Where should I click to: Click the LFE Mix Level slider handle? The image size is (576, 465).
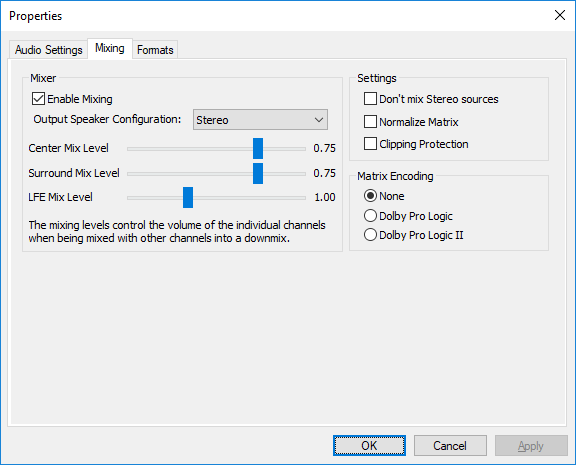(x=188, y=198)
